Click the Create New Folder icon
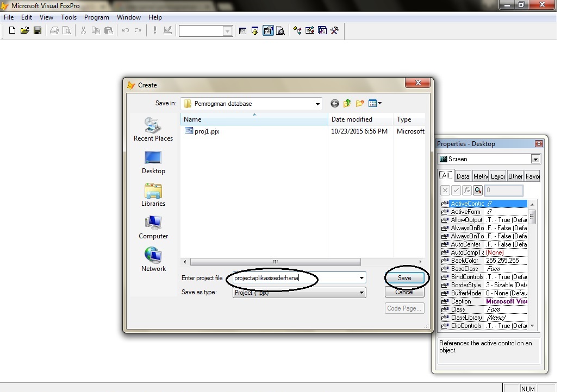This screenshot has width=561, height=392. point(360,104)
